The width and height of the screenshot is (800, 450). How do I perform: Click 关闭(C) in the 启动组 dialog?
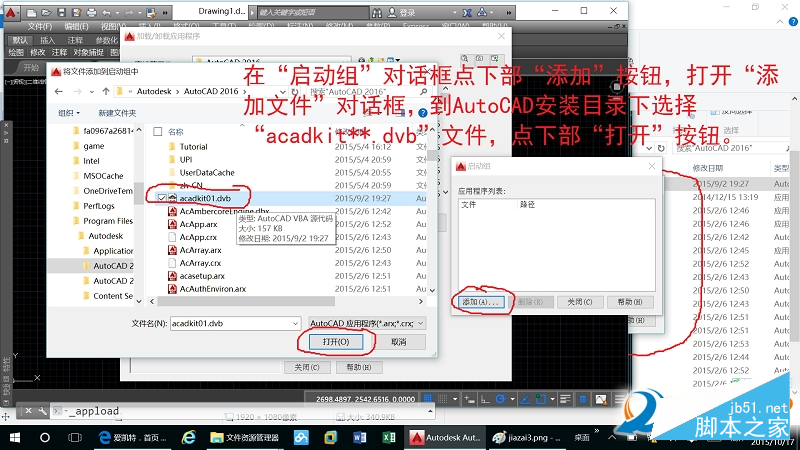[x=580, y=302]
